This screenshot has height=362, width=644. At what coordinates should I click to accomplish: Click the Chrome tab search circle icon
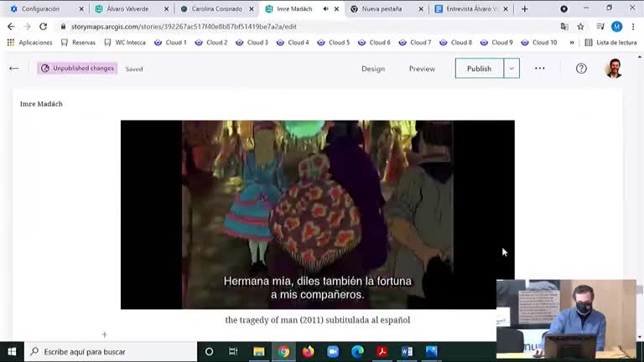(563, 8)
